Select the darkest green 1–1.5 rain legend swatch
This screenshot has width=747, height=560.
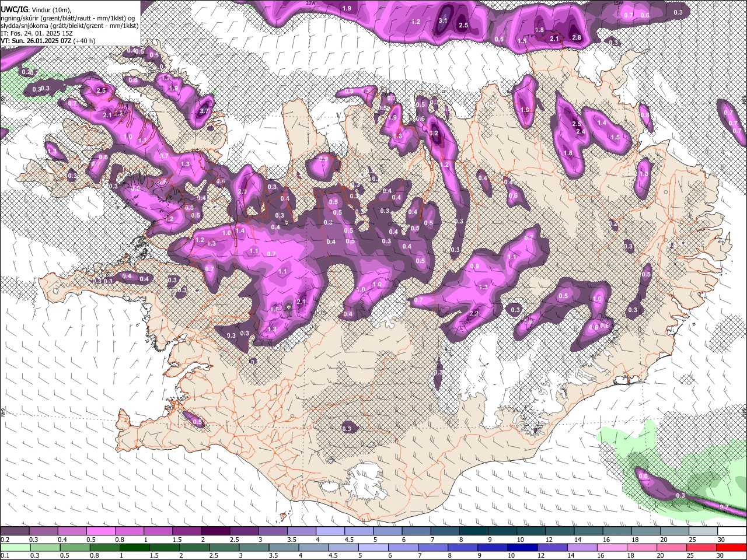134,547
